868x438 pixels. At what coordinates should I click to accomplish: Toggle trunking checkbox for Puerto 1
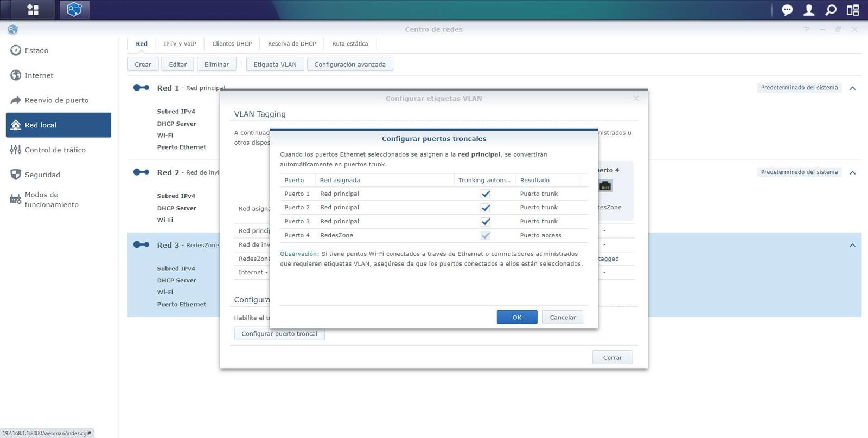[486, 194]
